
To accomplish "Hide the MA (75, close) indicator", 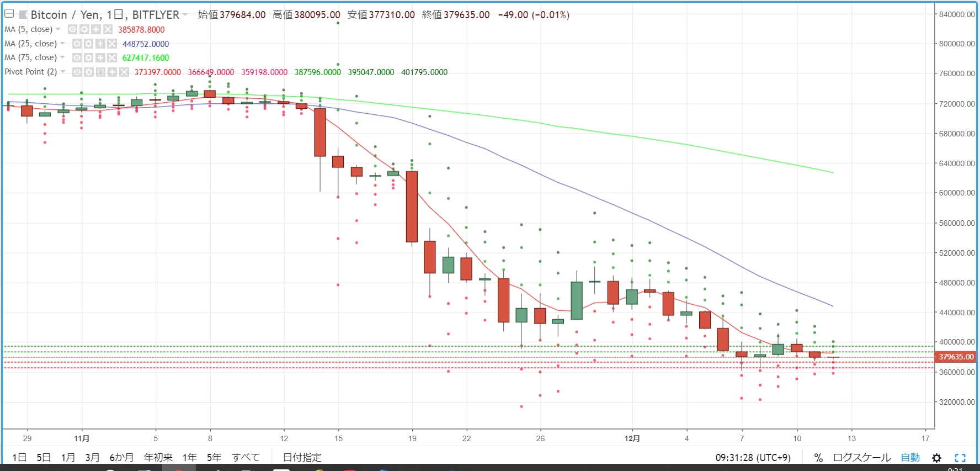I will (x=77, y=57).
